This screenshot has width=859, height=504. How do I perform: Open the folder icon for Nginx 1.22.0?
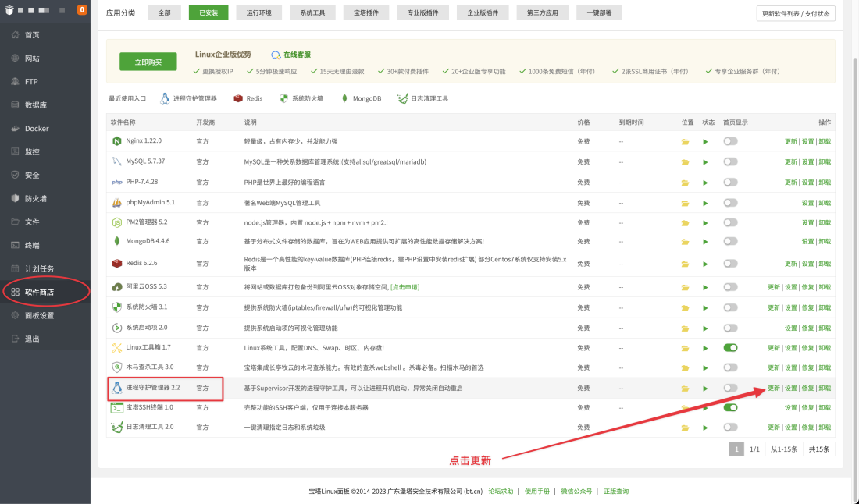point(685,141)
